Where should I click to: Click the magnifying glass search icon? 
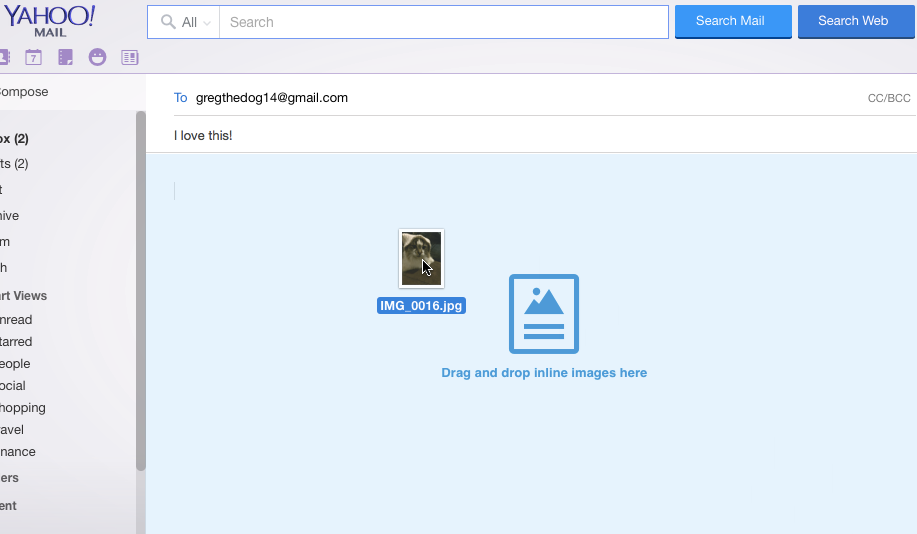168,22
